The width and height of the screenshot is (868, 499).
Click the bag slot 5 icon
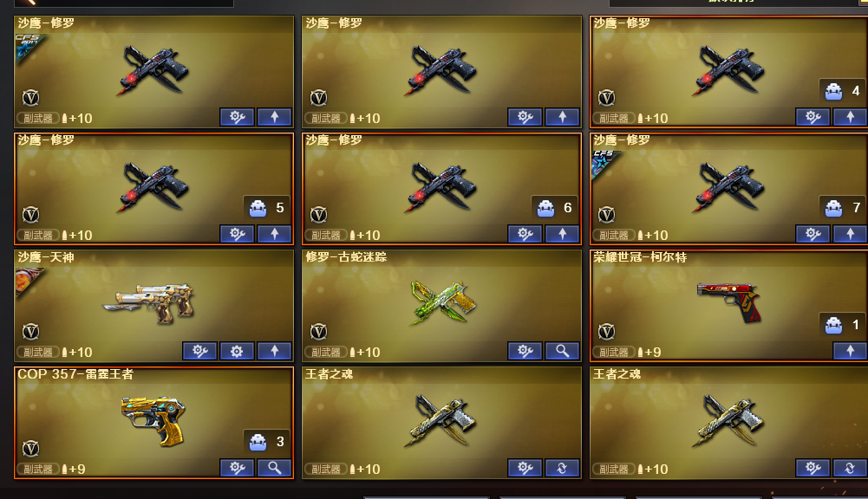click(258, 208)
